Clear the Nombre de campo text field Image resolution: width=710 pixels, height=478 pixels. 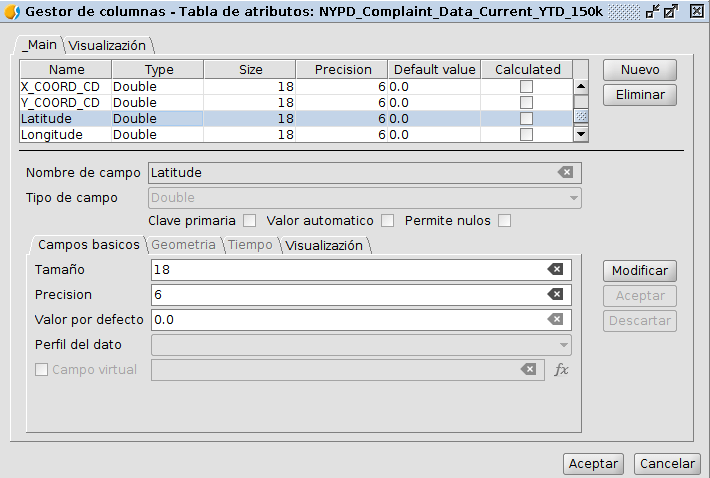[x=565, y=172]
